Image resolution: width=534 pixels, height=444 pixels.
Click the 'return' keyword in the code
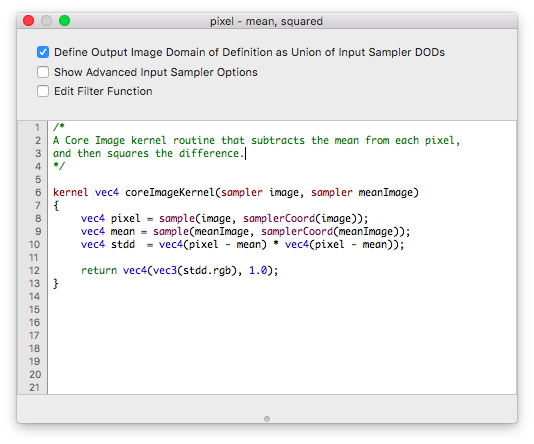(99, 270)
